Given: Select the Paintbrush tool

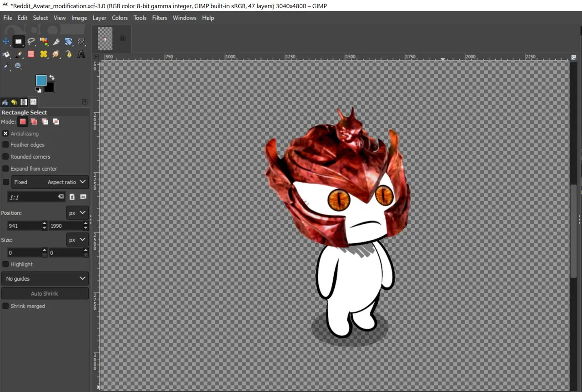Looking at the screenshot, I should (x=18, y=54).
